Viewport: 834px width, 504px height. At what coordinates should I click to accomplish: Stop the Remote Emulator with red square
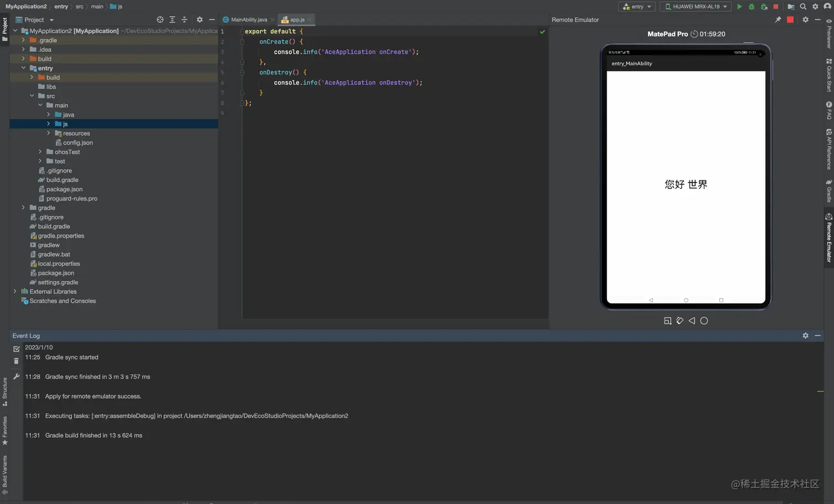[x=790, y=20]
